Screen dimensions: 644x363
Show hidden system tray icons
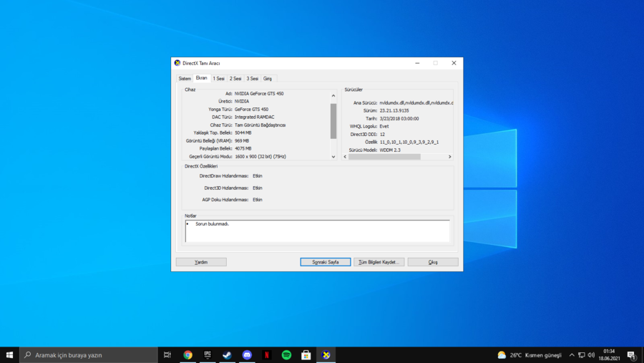coord(572,355)
